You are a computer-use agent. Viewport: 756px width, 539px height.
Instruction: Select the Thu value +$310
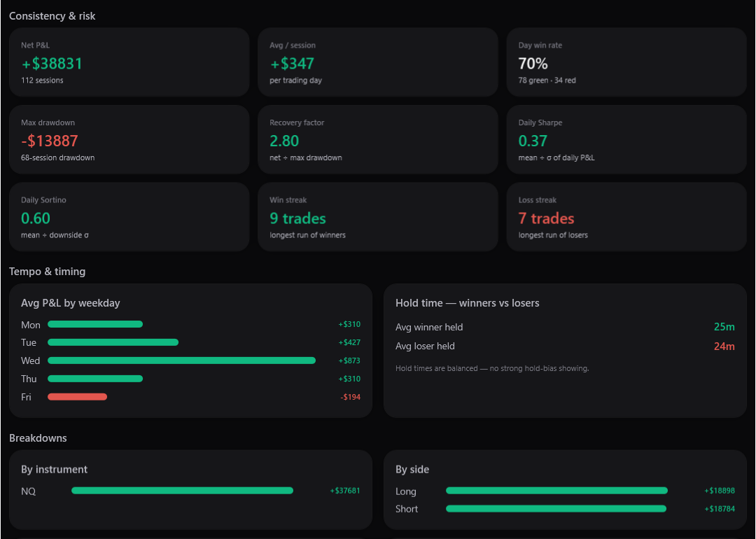(x=349, y=379)
